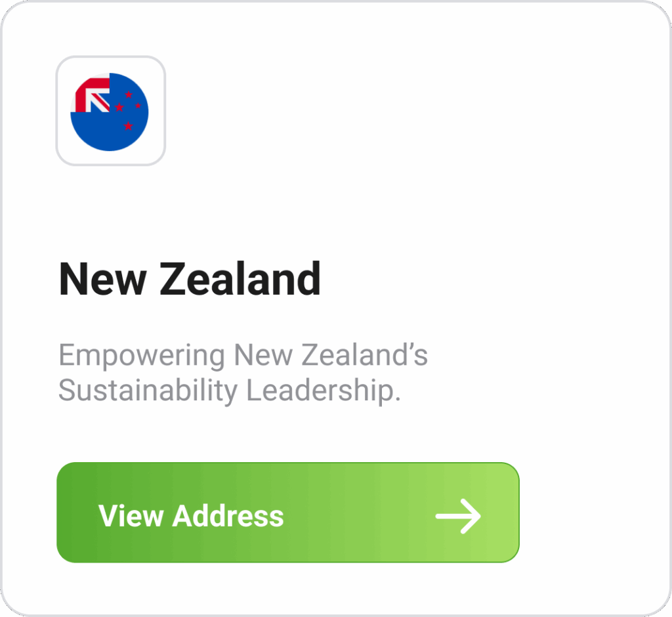Select the "New Zealand" heading
The height and width of the screenshot is (617, 672).
[x=190, y=279]
